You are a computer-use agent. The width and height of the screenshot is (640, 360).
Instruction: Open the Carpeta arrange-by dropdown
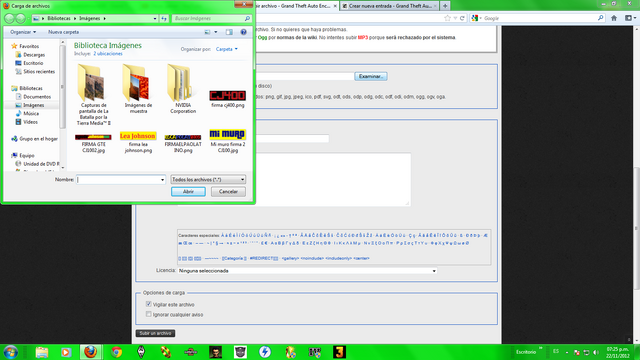pyautogui.click(x=227, y=49)
